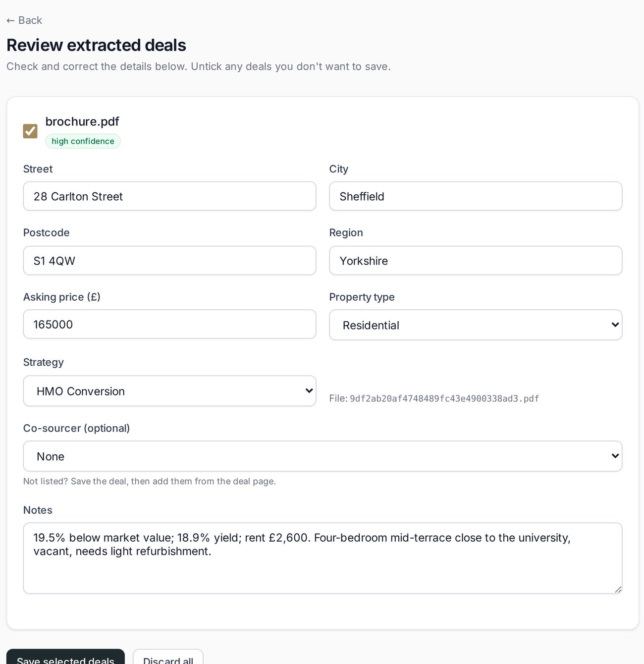The width and height of the screenshot is (644, 664).
Task: Click the Property type label
Action: click(x=362, y=297)
